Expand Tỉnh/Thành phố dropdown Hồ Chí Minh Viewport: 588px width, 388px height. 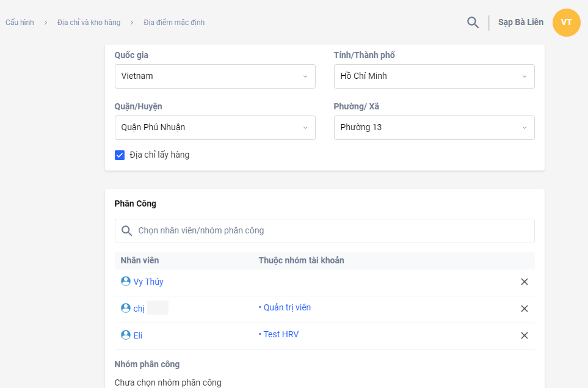[x=434, y=76]
